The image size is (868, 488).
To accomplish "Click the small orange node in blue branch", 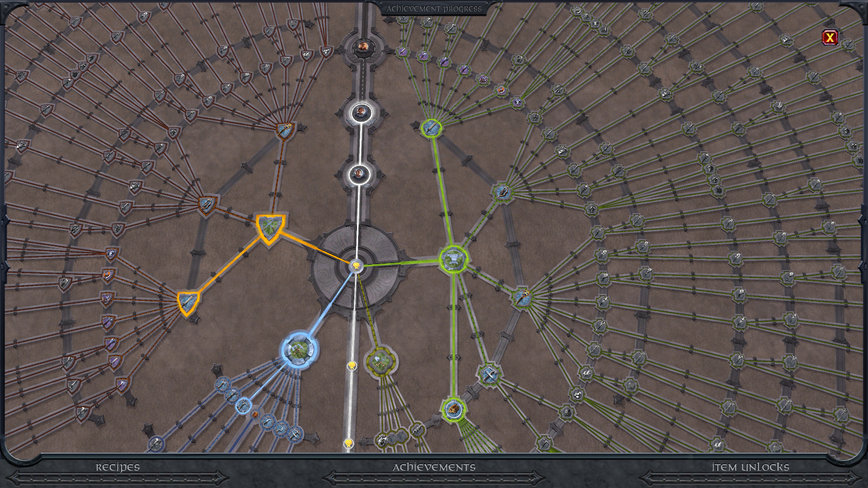I will (x=255, y=415).
